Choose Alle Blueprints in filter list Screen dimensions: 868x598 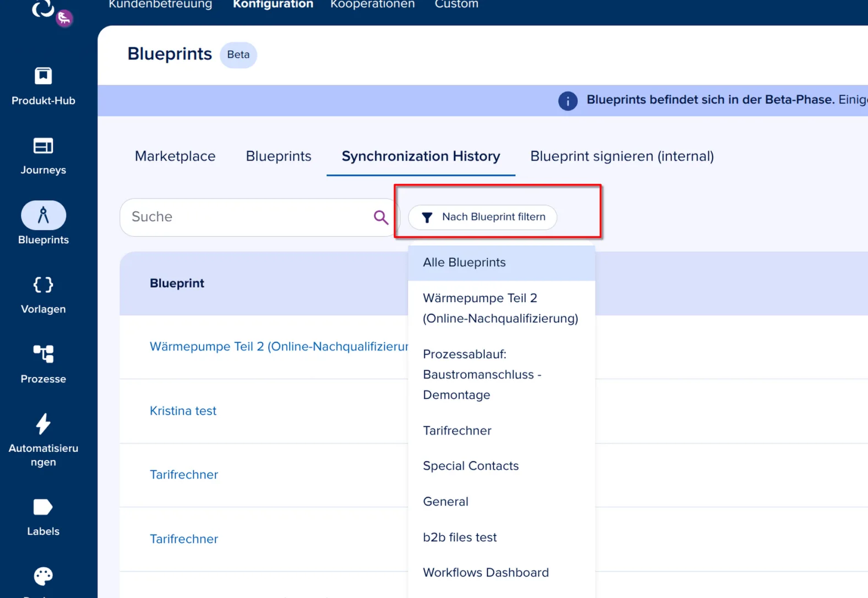click(501, 263)
